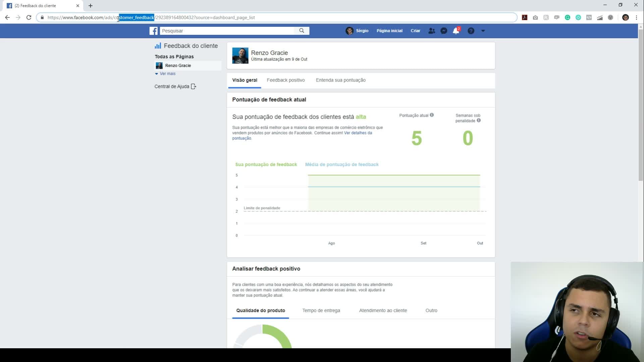644x362 pixels.
Task: Expand the Ver mais list
Action: (x=165, y=74)
